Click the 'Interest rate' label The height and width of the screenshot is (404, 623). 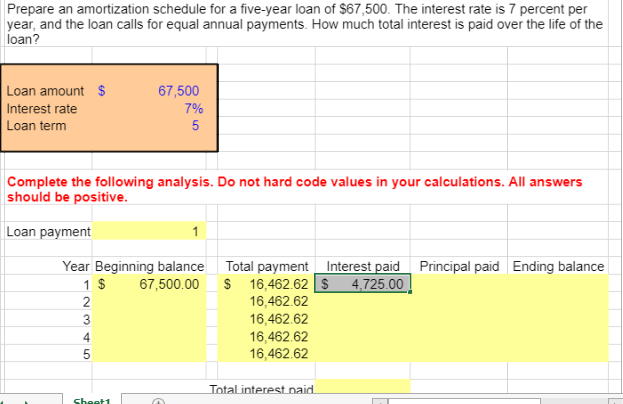click(x=42, y=108)
